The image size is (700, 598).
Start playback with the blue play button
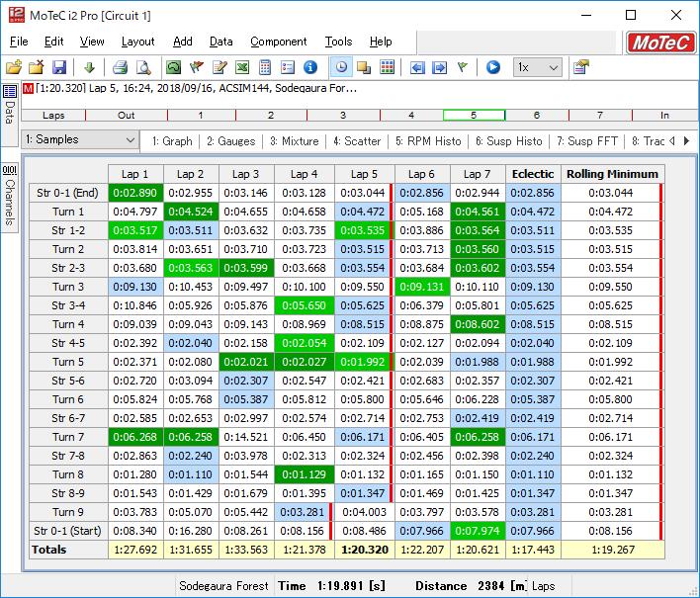(492, 67)
